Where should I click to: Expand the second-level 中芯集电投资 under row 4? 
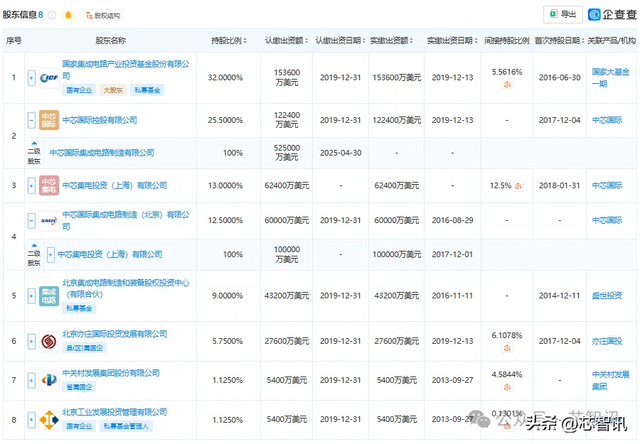point(51,255)
